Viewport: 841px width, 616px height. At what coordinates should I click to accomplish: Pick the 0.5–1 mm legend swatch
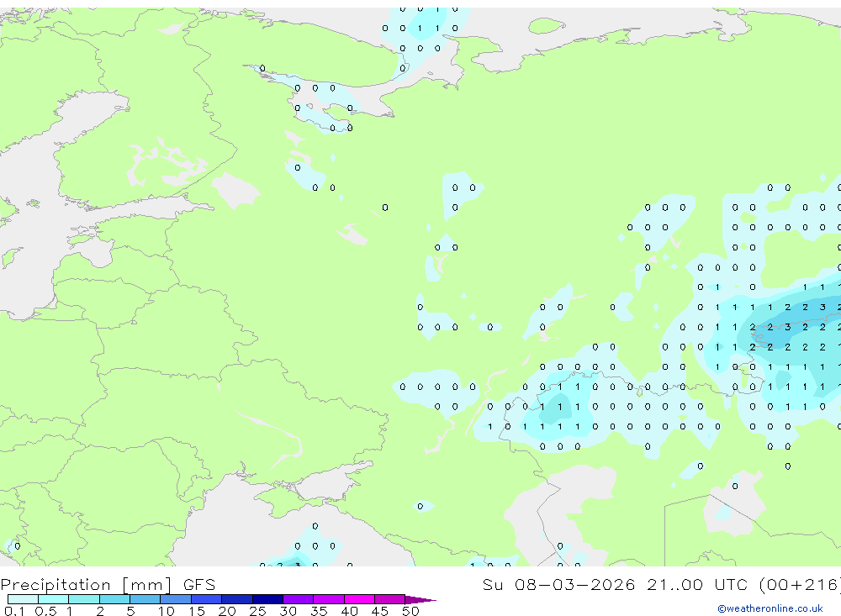coord(54,599)
